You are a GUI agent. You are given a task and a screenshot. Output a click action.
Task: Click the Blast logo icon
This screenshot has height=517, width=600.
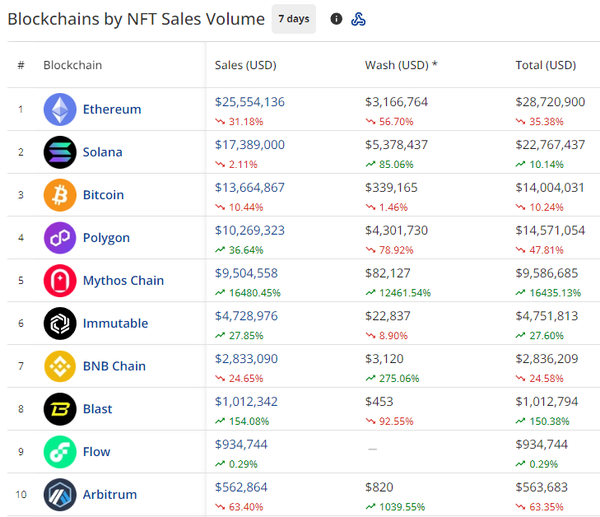click(x=60, y=409)
